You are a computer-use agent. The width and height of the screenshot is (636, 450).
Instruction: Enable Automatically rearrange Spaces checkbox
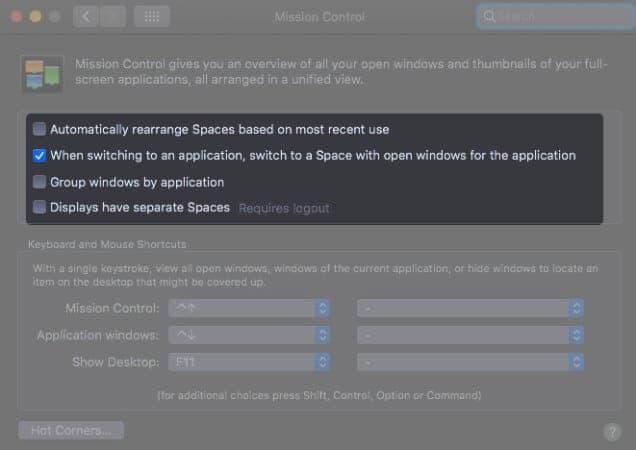pos(39,129)
